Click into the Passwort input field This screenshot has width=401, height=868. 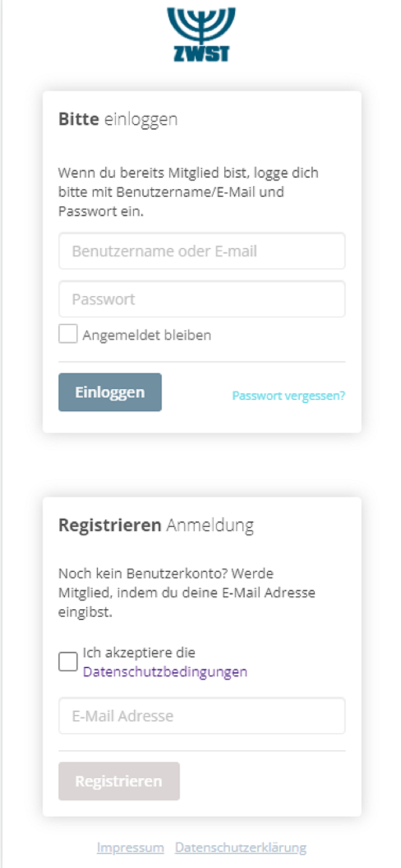(x=201, y=299)
